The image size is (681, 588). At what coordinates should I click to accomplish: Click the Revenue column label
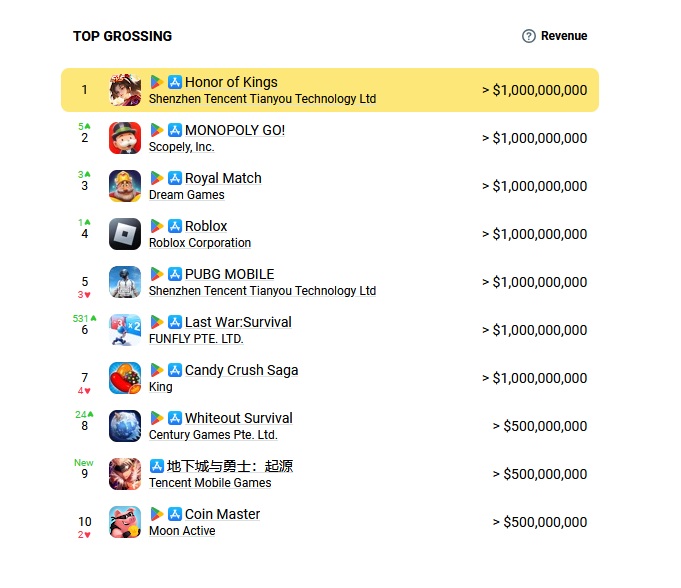coord(564,36)
